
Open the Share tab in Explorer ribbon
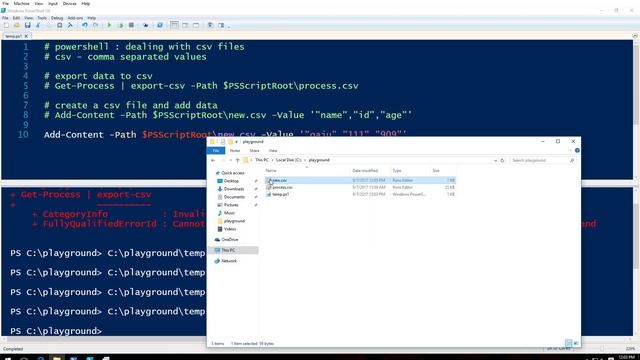[x=254, y=151]
